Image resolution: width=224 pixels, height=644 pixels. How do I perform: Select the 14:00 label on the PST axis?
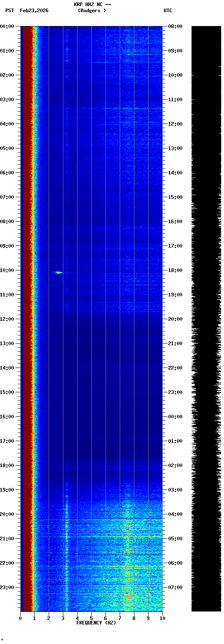[x=7, y=368]
